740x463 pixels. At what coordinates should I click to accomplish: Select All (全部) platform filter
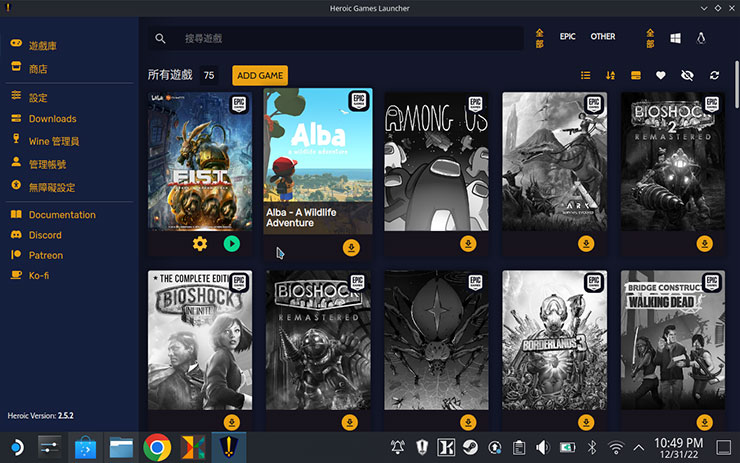coord(650,38)
